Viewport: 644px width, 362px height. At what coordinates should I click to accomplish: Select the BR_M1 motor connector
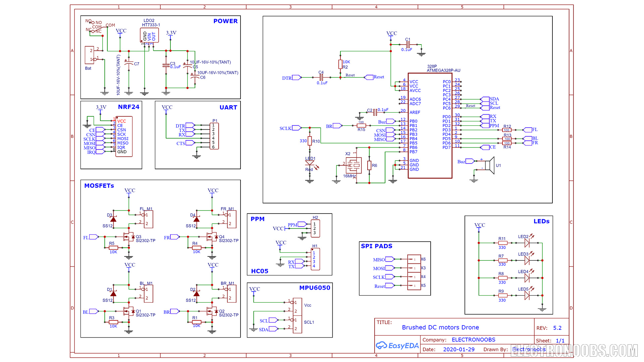[232, 294]
